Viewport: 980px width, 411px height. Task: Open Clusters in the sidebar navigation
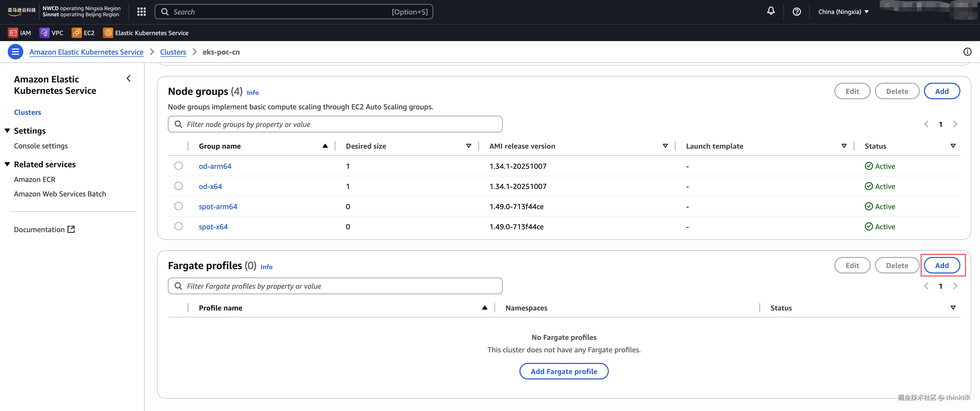27,112
